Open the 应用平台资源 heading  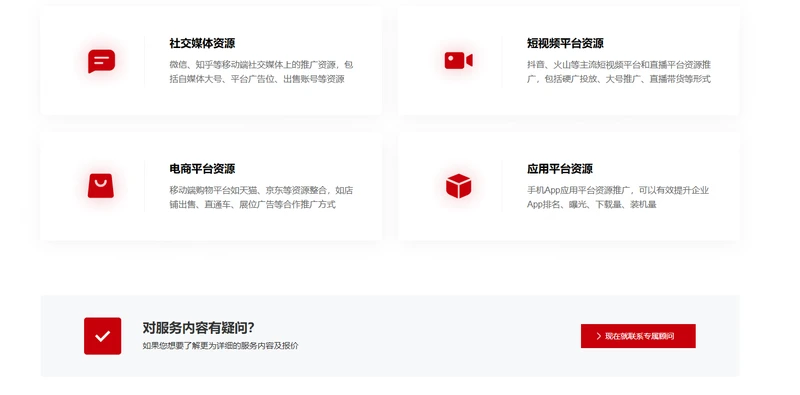click(560, 169)
